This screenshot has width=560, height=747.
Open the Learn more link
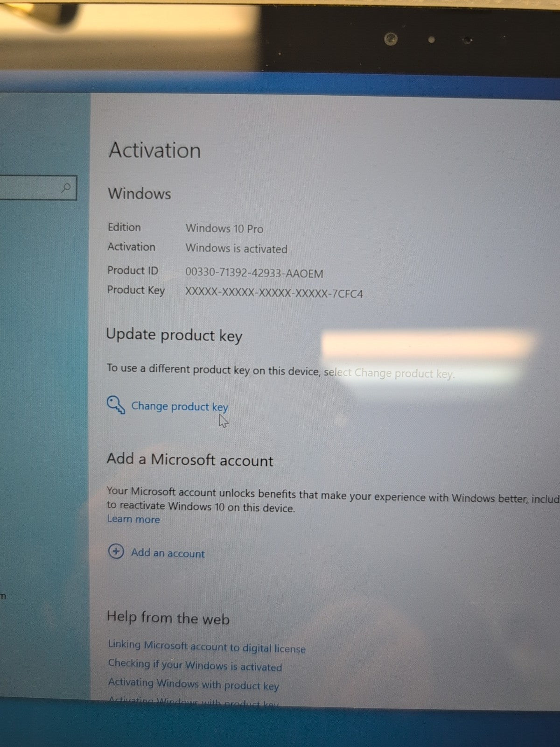(x=133, y=519)
